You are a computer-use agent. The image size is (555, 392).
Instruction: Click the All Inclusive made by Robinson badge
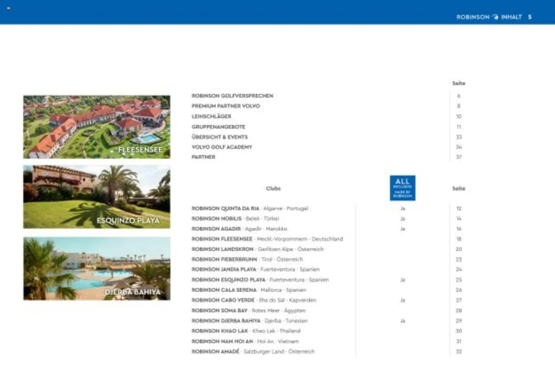coord(402,188)
